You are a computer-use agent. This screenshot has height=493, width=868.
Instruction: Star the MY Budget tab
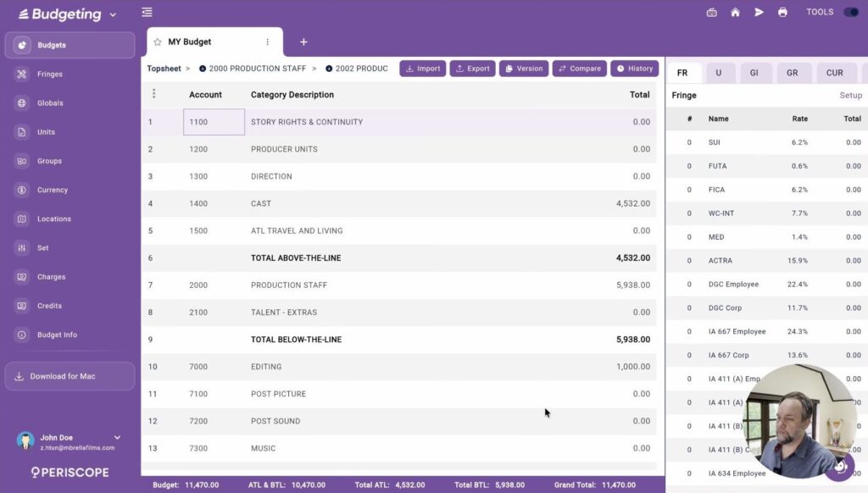158,42
